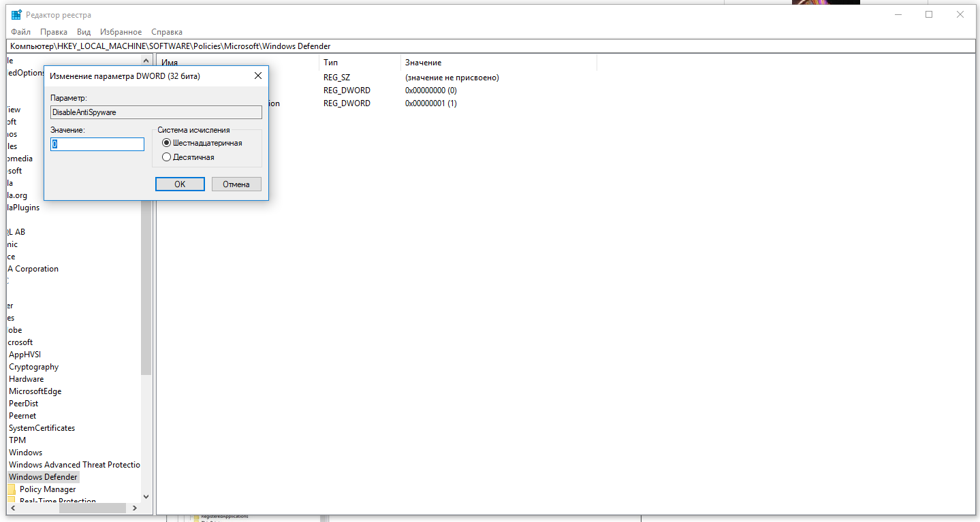Click the Real-Time Protection folder icon
This screenshot has height=522, width=980.
[12, 500]
